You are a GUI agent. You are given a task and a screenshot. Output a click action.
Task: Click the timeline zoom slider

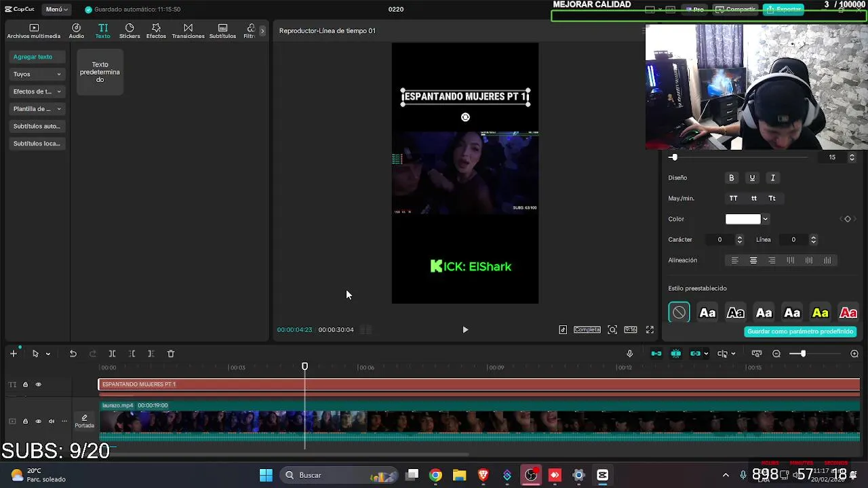[x=816, y=354]
